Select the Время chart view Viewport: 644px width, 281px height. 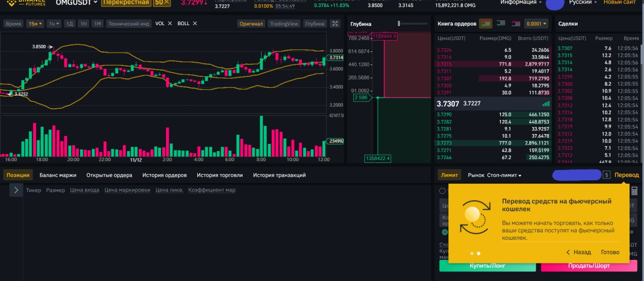[x=14, y=24]
